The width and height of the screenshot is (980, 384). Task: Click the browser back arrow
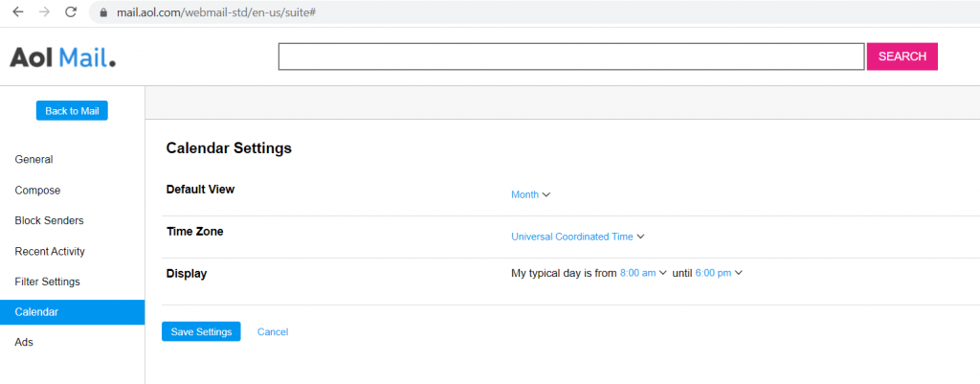(17, 12)
